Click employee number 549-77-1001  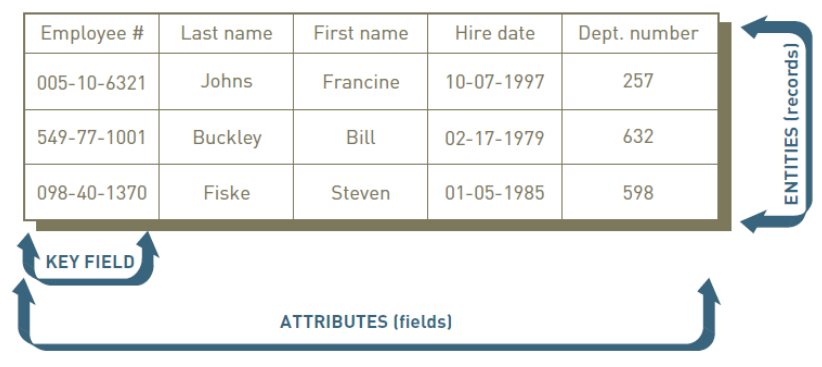point(92,137)
